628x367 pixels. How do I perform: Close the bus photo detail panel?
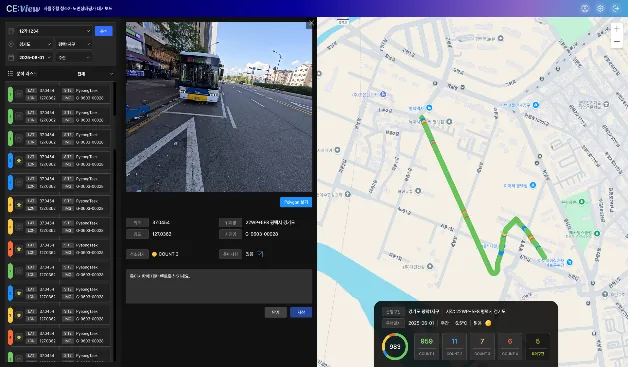point(311,24)
